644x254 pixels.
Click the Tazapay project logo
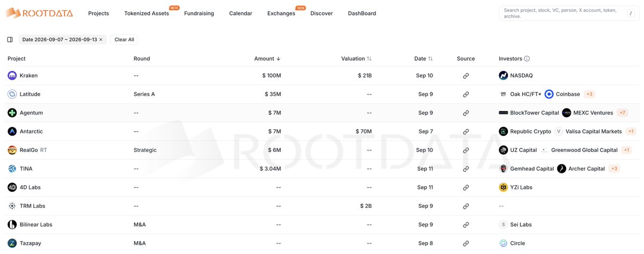pyautogui.click(x=12, y=243)
